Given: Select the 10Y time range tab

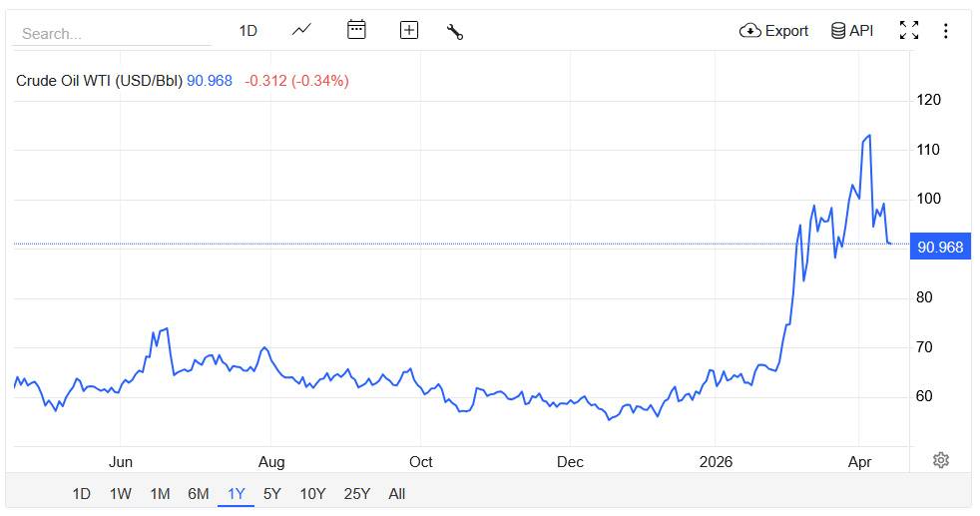Looking at the screenshot, I should click(x=312, y=494).
